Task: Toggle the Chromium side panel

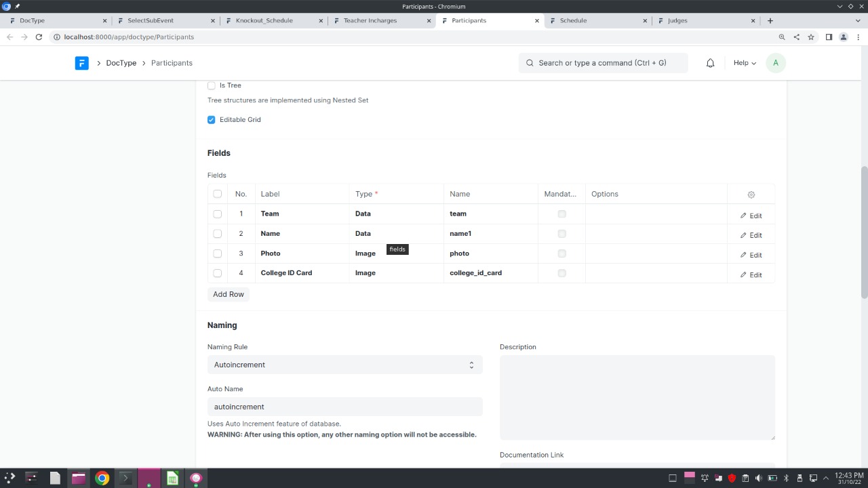Action: click(x=829, y=37)
